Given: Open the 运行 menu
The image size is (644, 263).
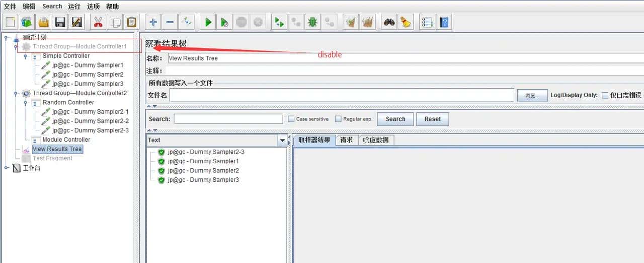Looking at the screenshot, I should [74, 7].
